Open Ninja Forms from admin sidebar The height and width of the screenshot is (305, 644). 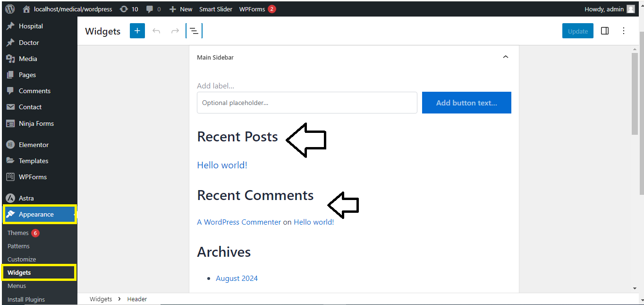pyautogui.click(x=36, y=123)
